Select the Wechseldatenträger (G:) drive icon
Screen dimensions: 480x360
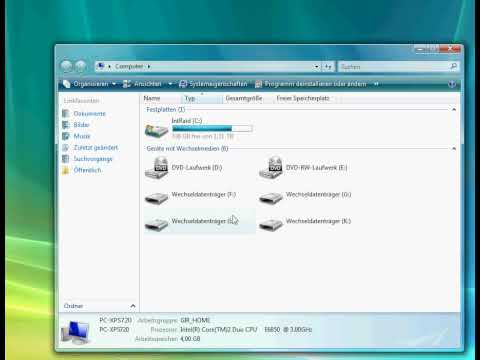[271, 198]
